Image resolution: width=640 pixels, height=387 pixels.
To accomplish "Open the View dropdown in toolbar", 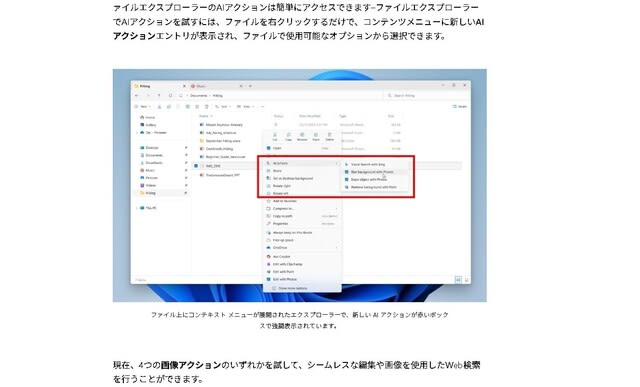I will (x=245, y=107).
